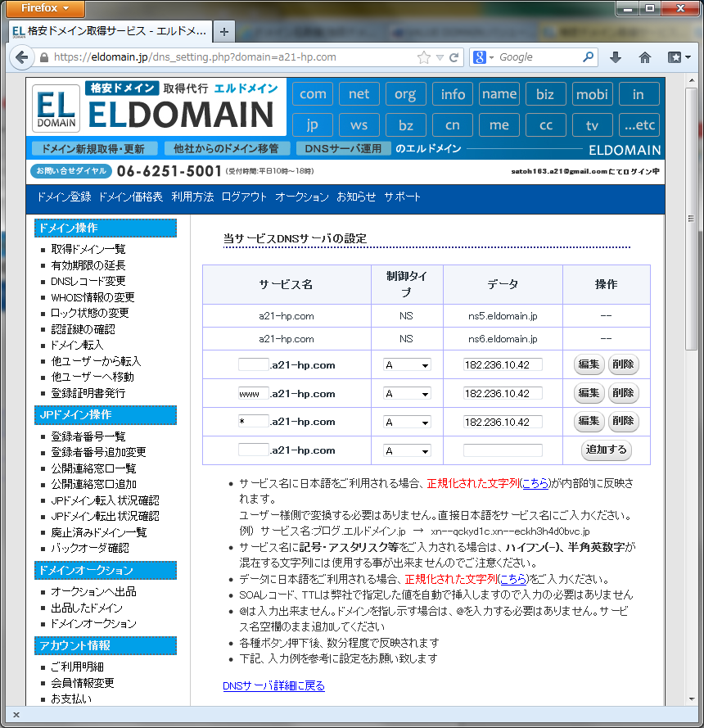Open 取得ドメイン一覧 in the sidebar

pyautogui.click(x=88, y=249)
